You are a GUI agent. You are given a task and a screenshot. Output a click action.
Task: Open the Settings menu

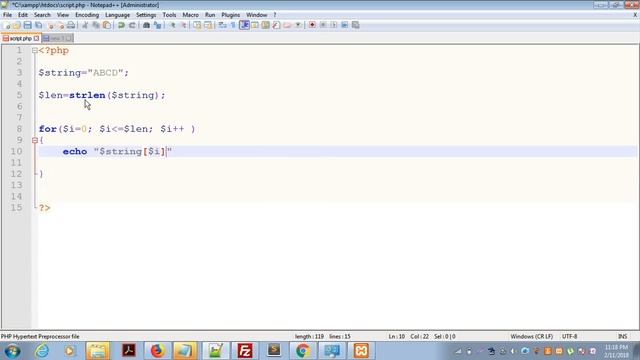pos(146,15)
